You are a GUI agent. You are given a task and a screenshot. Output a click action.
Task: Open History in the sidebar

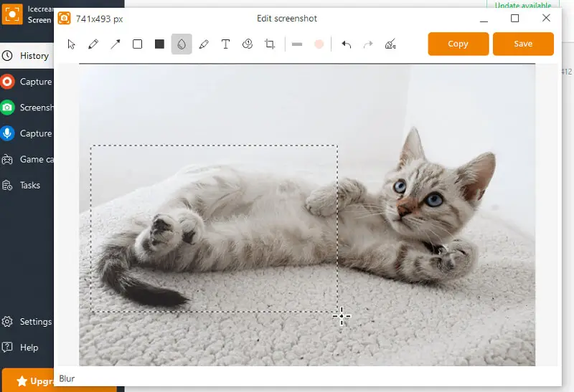(x=27, y=56)
